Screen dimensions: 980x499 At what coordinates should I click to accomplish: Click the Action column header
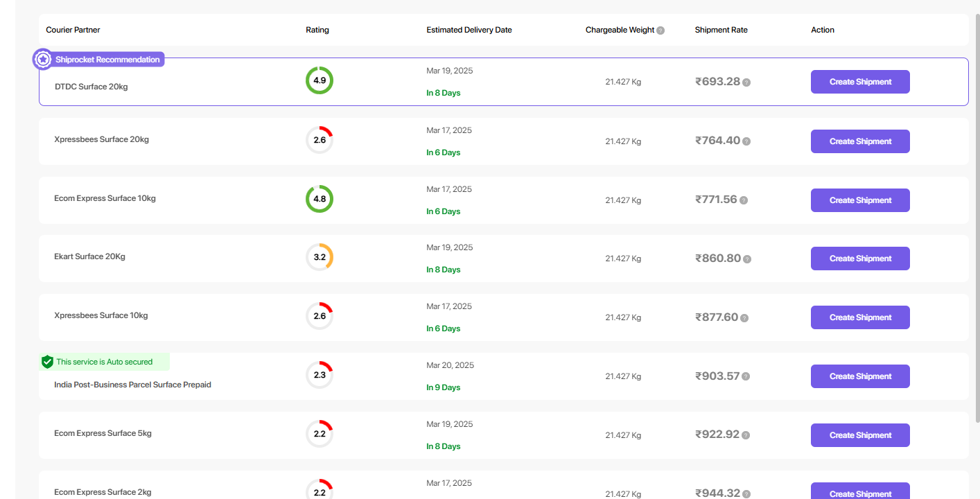click(x=823, y=30)
